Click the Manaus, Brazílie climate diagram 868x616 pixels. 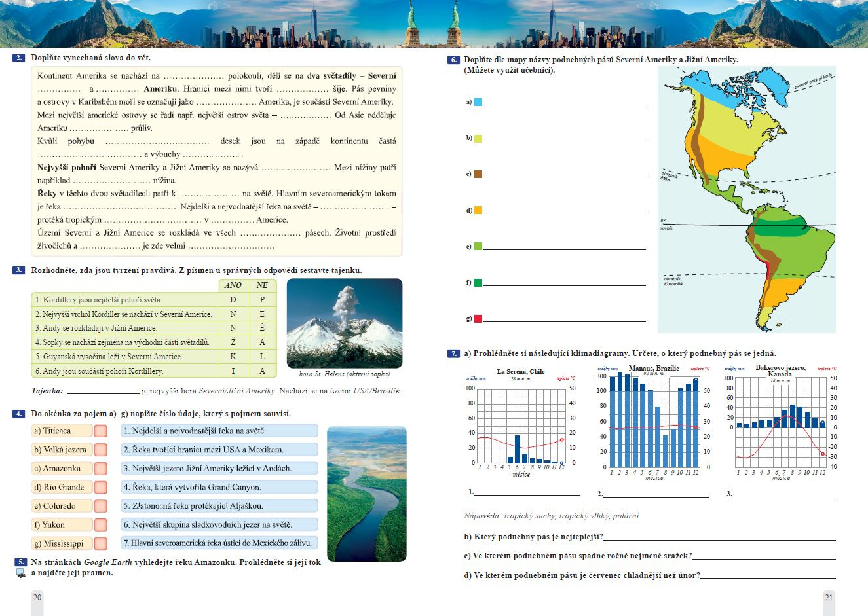pos(652,422)
